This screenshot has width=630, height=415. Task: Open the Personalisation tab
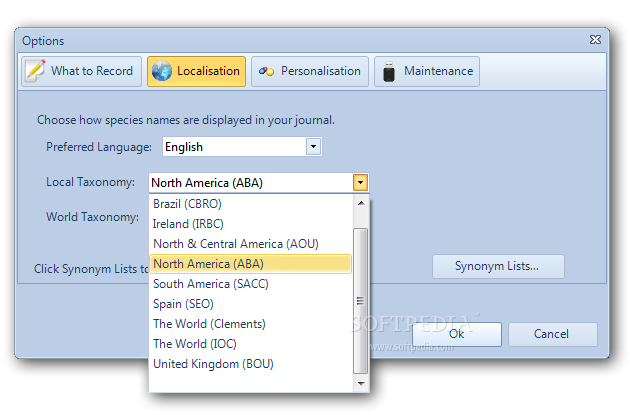tap(310, 71)
